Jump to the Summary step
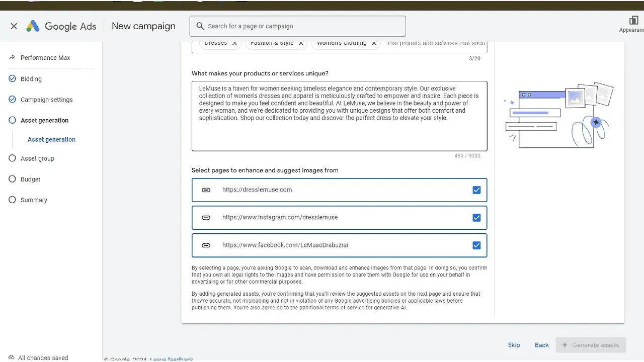 tap(34, 200)
